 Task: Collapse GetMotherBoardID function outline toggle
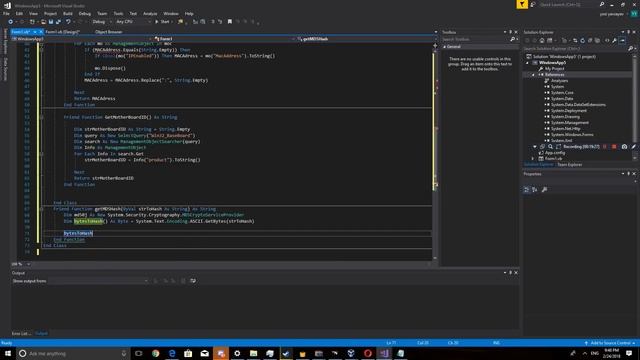tap(42, 117)
